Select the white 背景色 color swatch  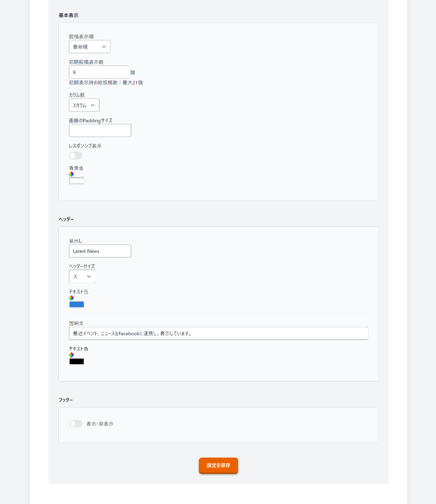point(76,180)
